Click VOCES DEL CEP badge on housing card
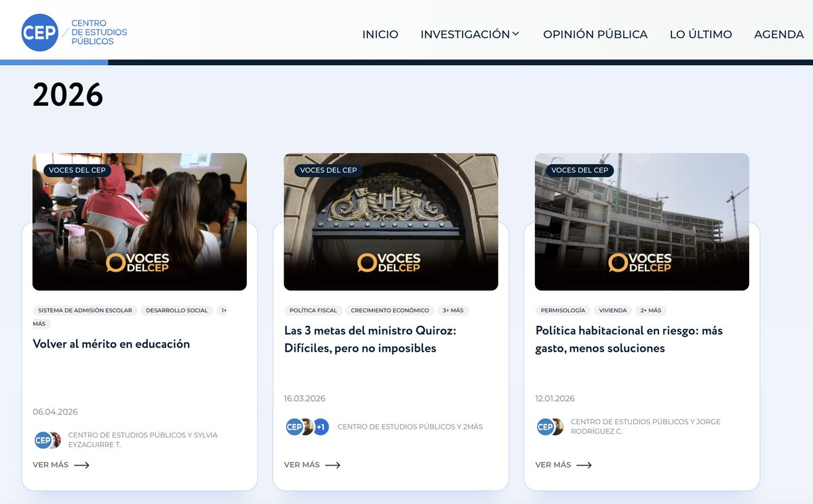The height and width of the screenshot is (504, 813). pos(580,171)
